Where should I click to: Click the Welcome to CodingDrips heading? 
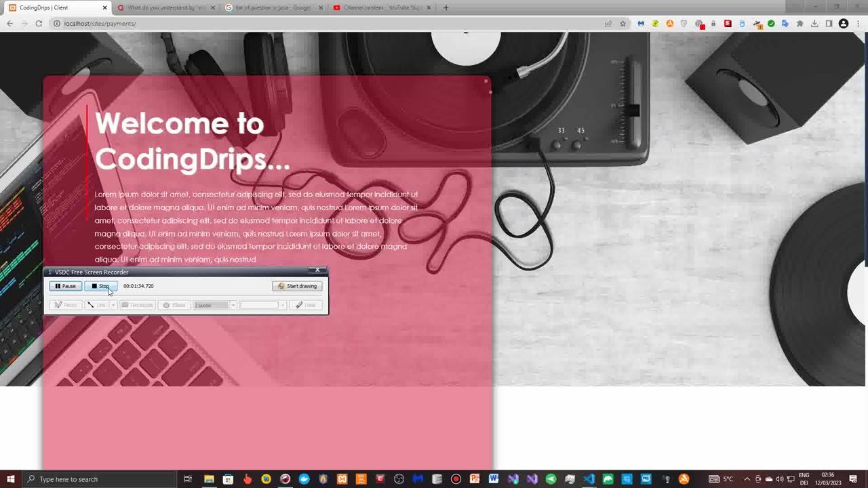click(193, 141)
